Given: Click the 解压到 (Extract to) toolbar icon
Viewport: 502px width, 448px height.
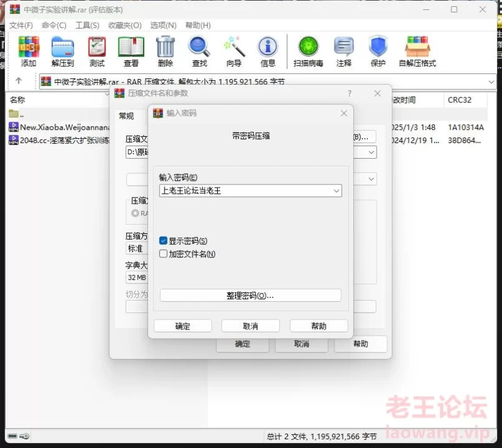Looking at the screenshot, I should tap(63, 51).
